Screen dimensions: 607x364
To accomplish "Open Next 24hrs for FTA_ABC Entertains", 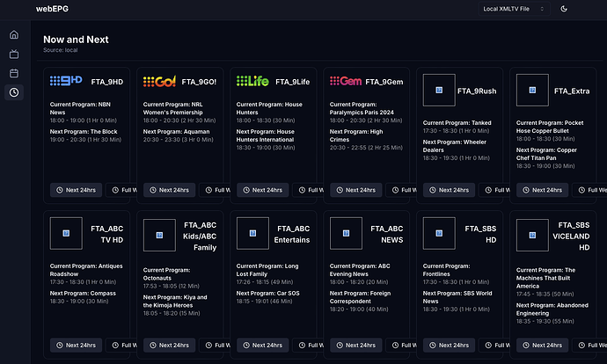I will (262, 345).
